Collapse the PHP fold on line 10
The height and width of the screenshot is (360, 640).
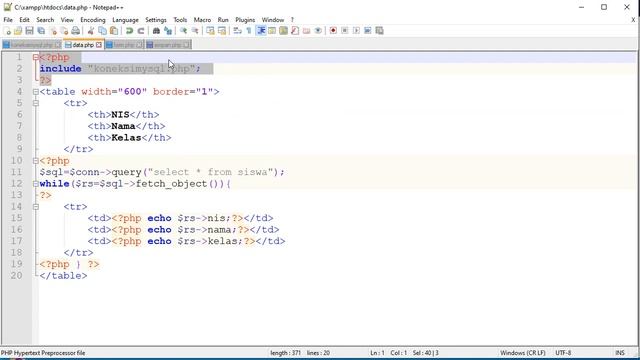tap(36, 161)
